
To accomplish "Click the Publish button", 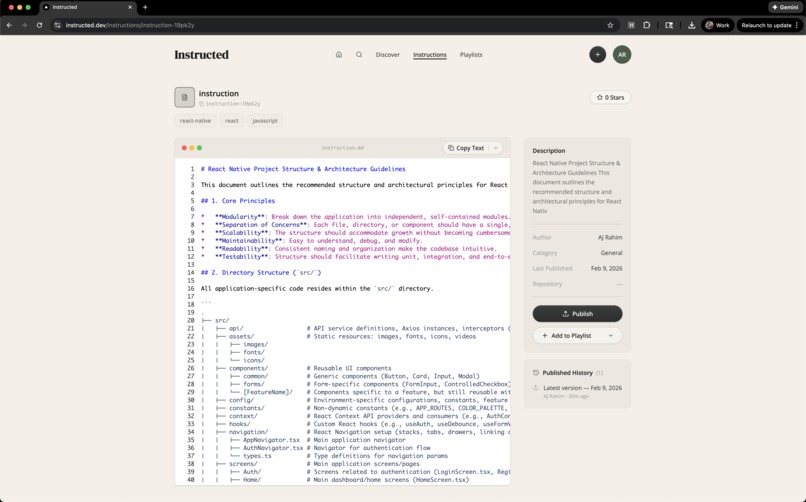I will coord(577,313).
